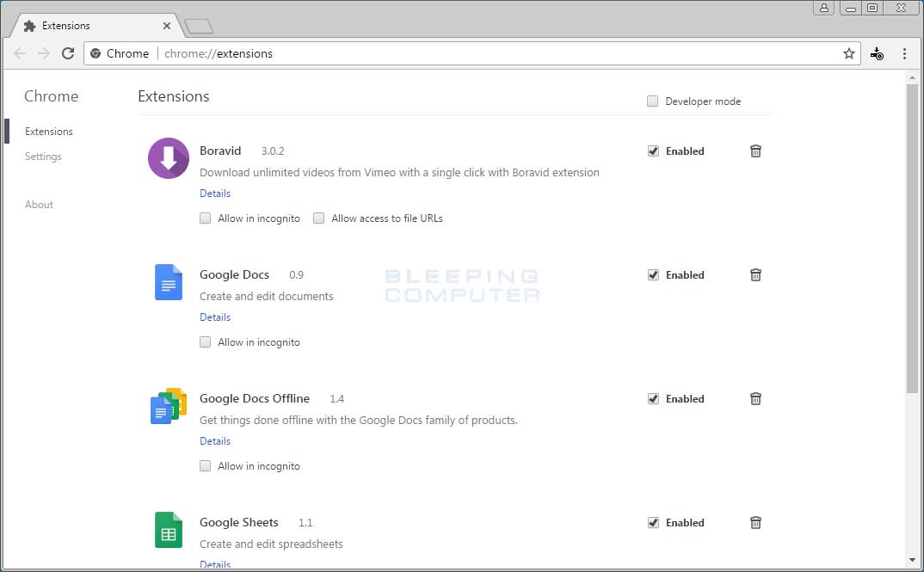Click trash icon for Google Docs Offline
The width and height of the screenshot is (924, 572).
[x=755, y=399]
